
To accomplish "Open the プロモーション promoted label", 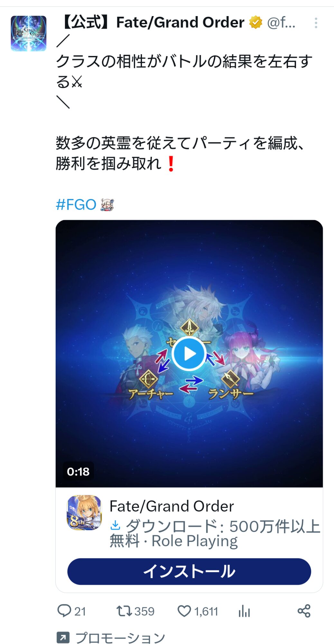I will [x=120, y=638].
